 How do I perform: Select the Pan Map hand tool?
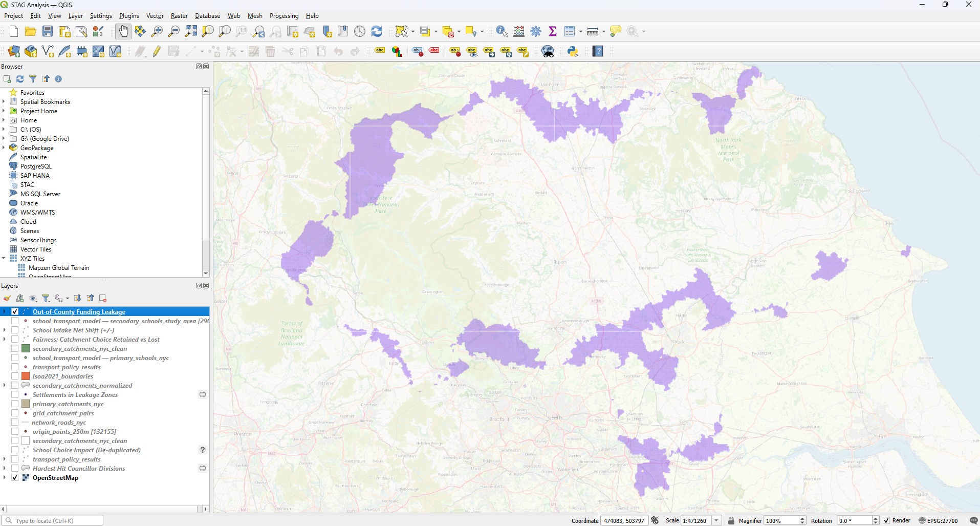123,32
